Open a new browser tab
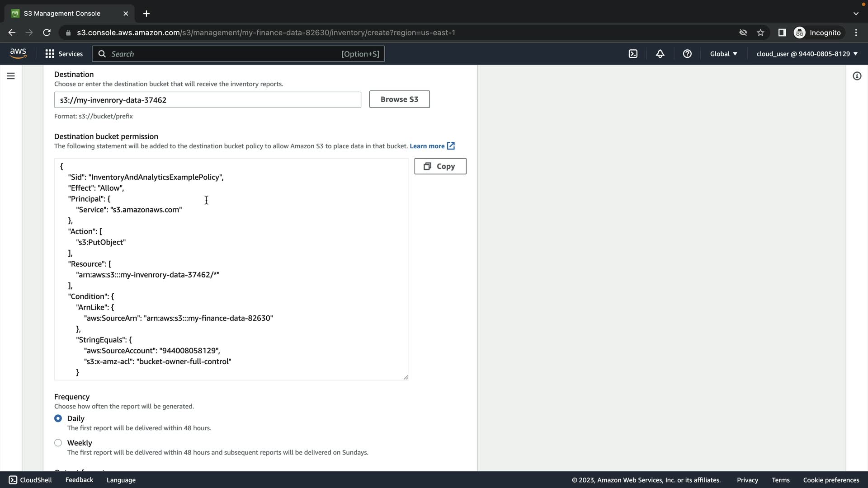Image resolution: width=868 pixels, height=488 pixels. pos(146,14)
